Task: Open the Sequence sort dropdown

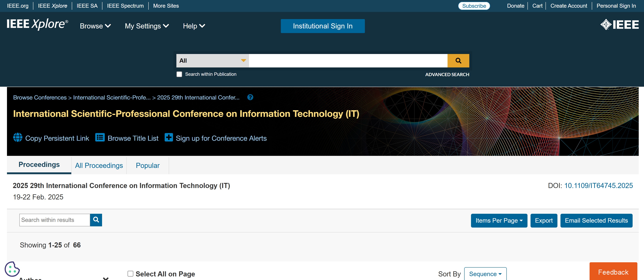Action: coord(485,274)
